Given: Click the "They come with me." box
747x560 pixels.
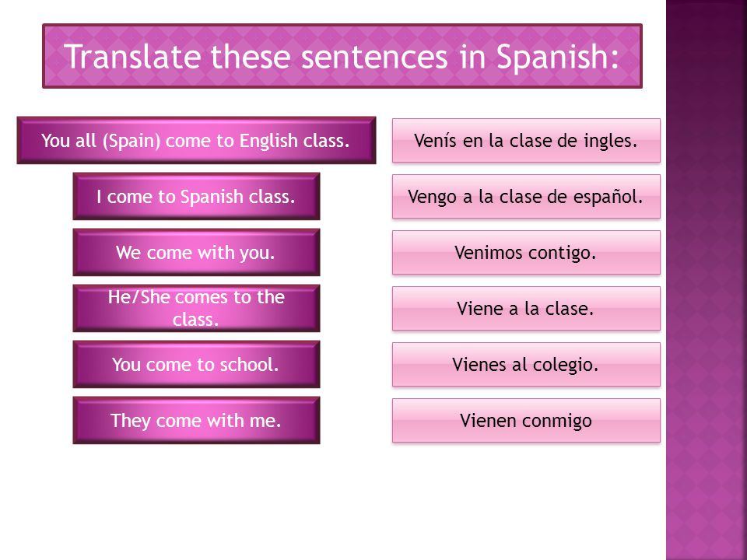Looking at the screenshot, I should coord(196,421).
